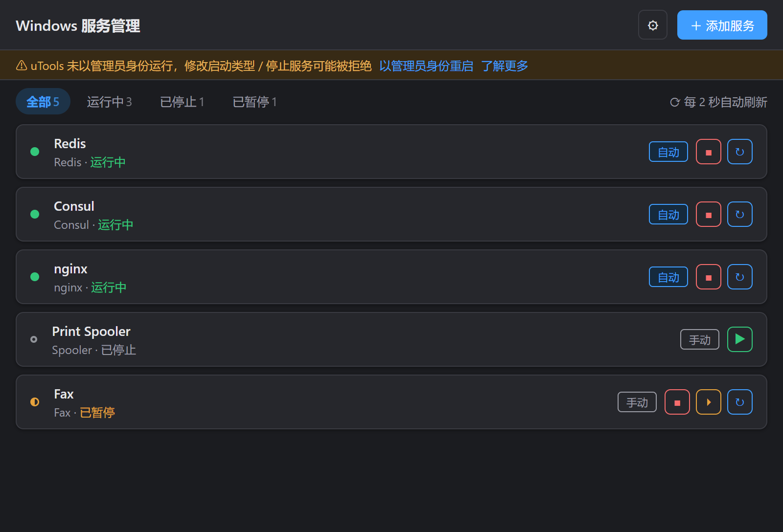Resume the paused Fax service
Screen dimensions: 783x532
pos(709,402)
